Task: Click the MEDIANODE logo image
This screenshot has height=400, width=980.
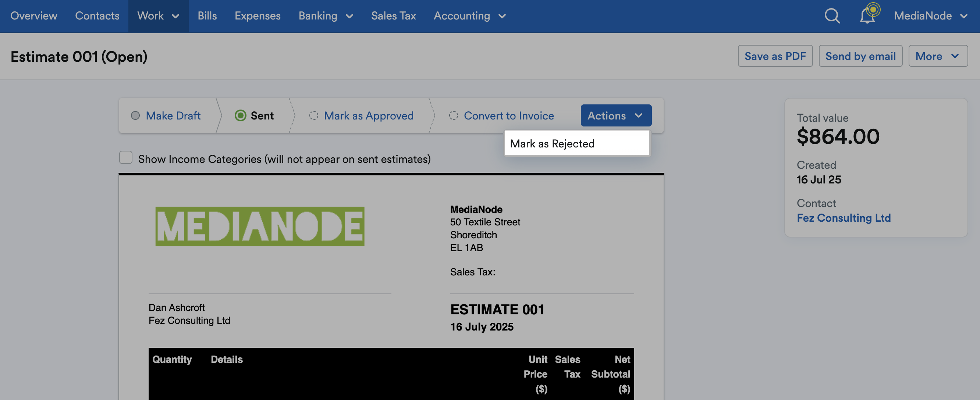Action: coord(260,226)
